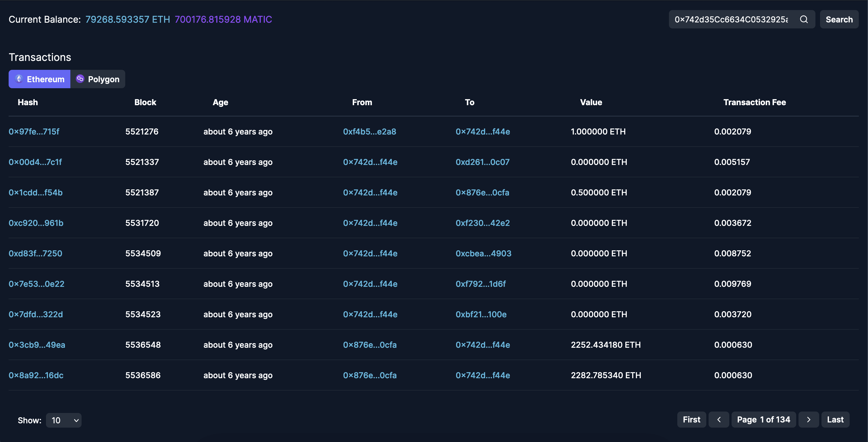Click the page number field showing 1
The image size is (868, 442).
[x=762, y=420]
